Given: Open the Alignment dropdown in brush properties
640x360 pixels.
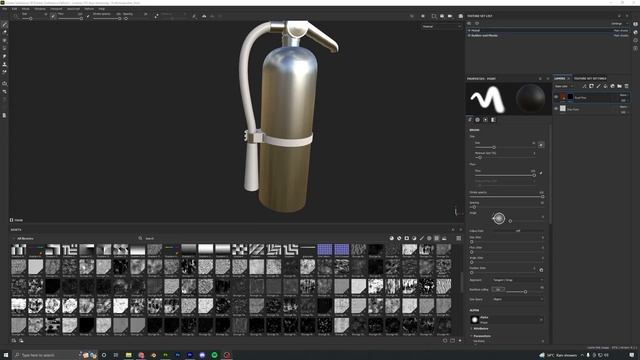Looking at the screenshot, I should (518, 280).
